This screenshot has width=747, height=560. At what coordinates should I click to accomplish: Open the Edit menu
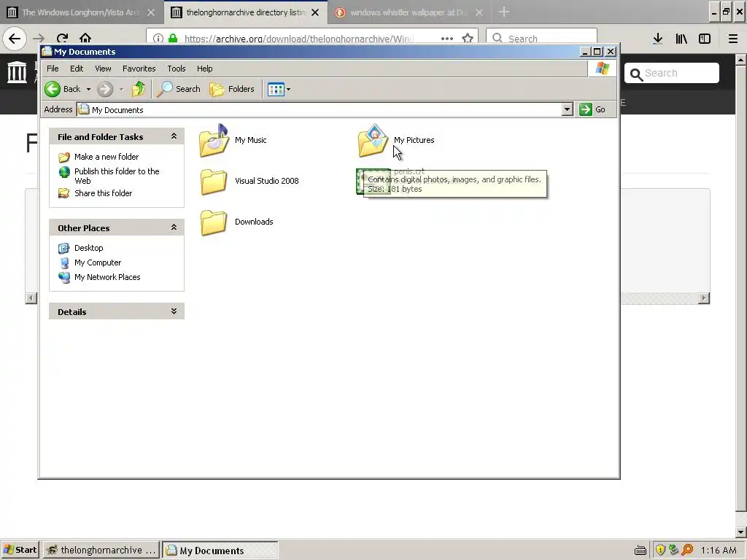coord(77,69)
